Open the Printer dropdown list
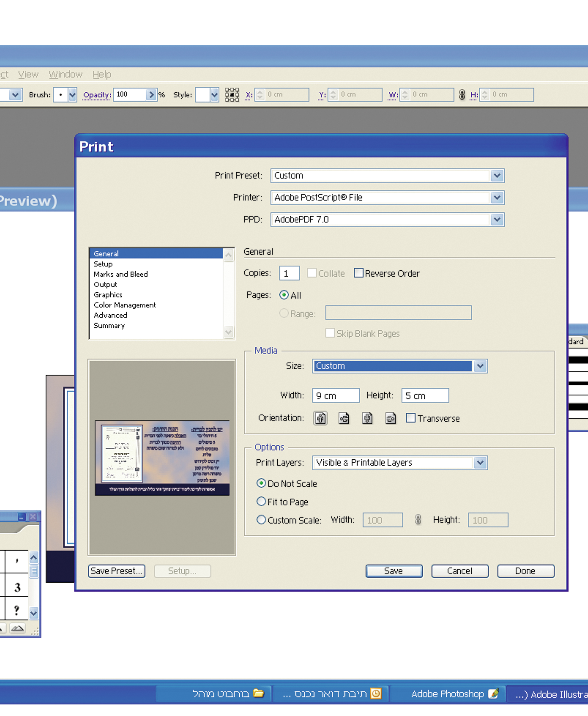The width and height of the screenshot is (588, 716). 497,197
